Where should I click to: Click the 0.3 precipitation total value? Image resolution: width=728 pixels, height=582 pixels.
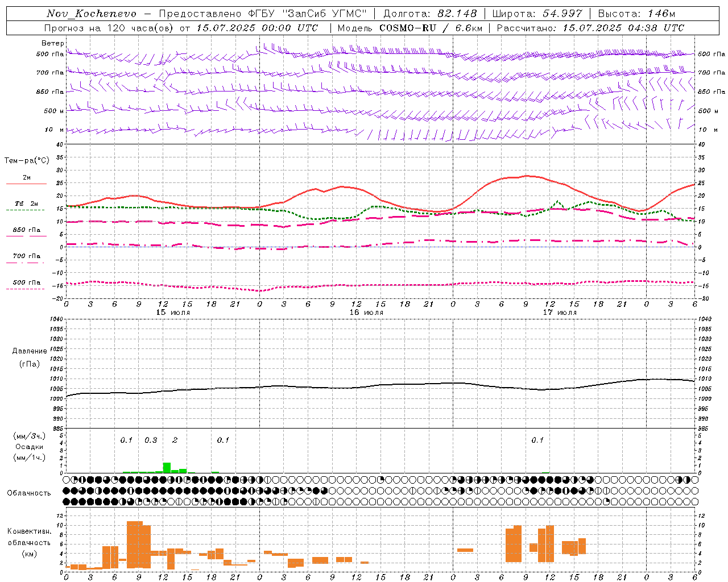point(151,440)
